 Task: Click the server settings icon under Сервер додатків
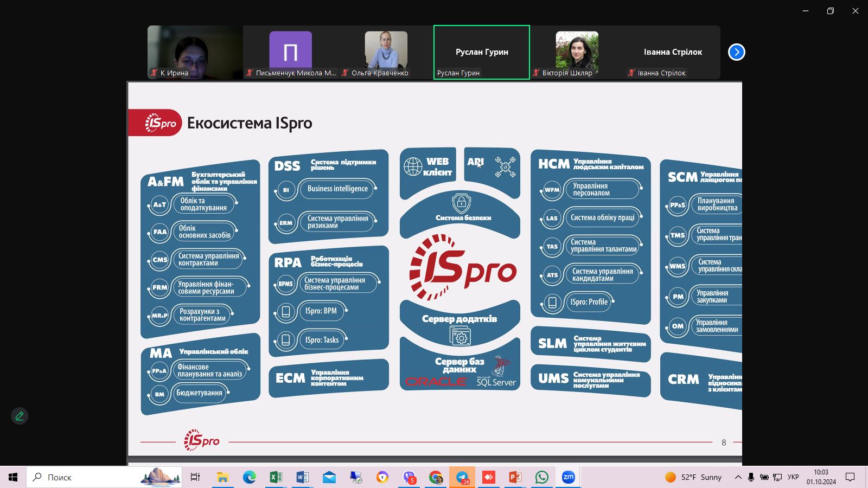pos(461,336)
